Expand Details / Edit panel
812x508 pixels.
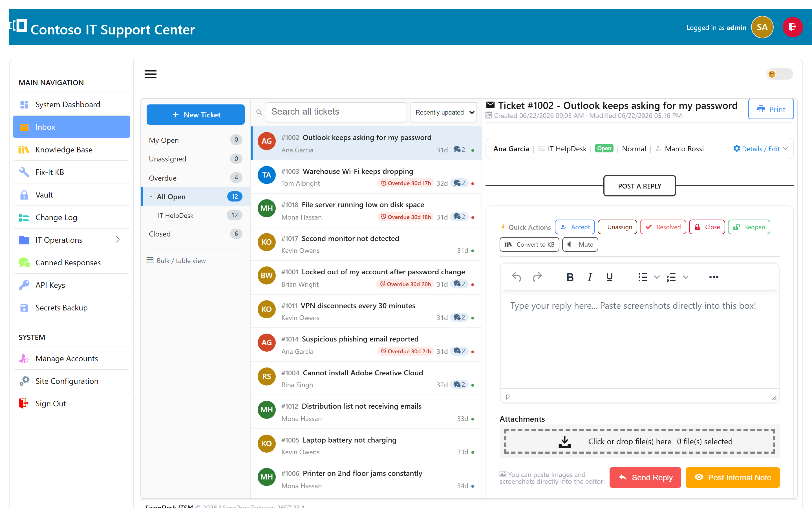click(760, 149)
